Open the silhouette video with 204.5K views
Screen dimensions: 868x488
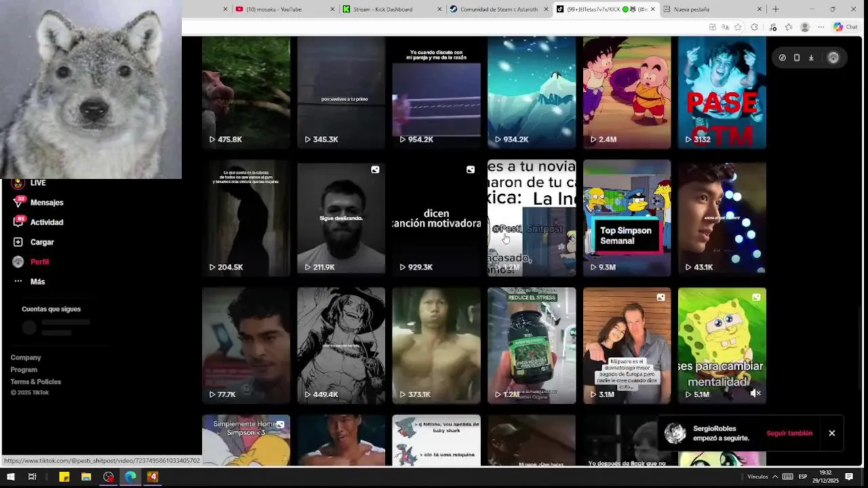(246, 218)
